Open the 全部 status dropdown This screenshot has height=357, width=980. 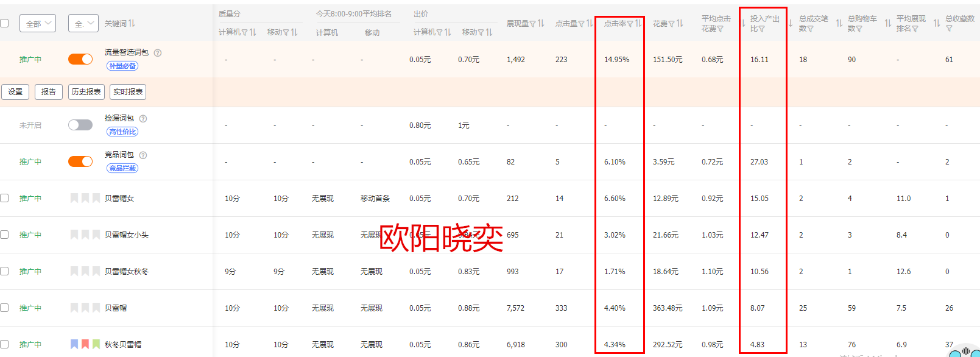tap(38, 24)
